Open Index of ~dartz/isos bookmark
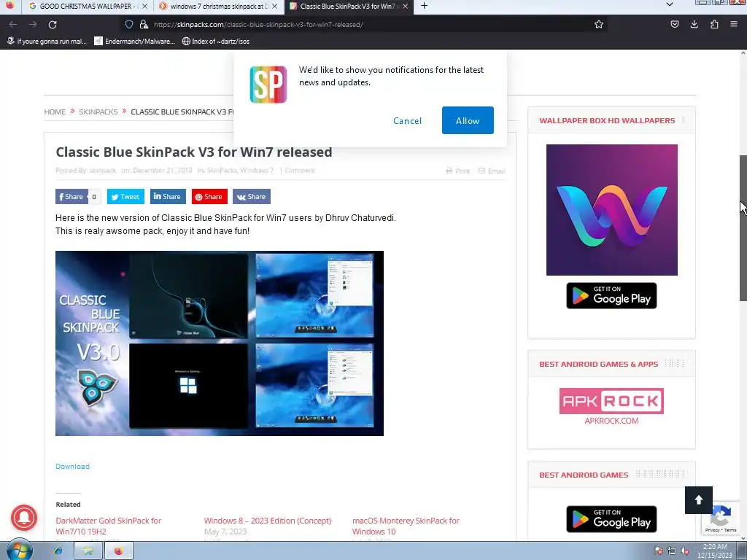The width and height of the screenshot is (747, 560). point(216,42)
